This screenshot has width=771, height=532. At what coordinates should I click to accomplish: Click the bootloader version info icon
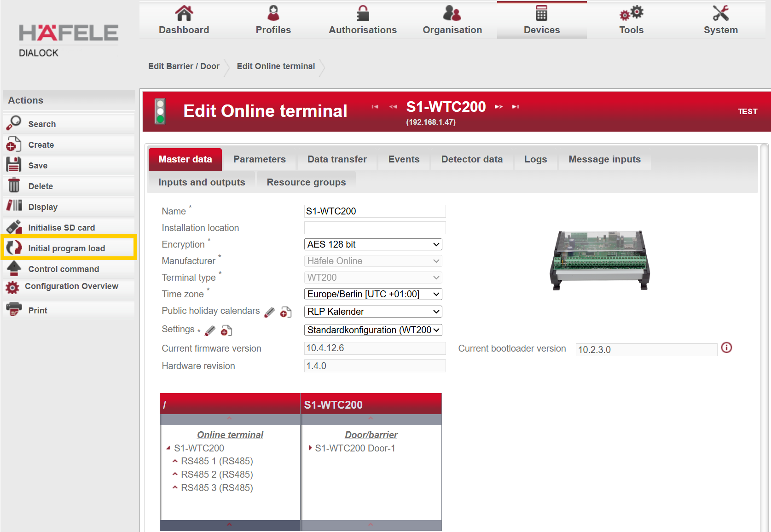point(726,347)
